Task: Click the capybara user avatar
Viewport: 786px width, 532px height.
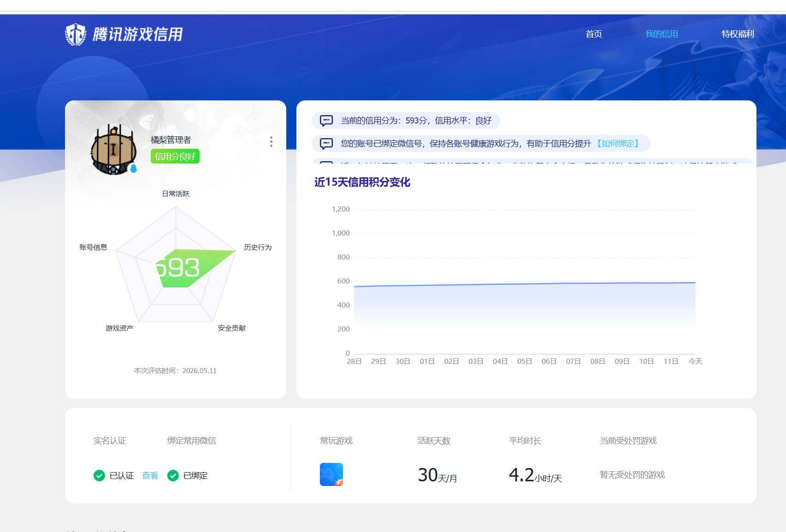Action: (113, 150)
